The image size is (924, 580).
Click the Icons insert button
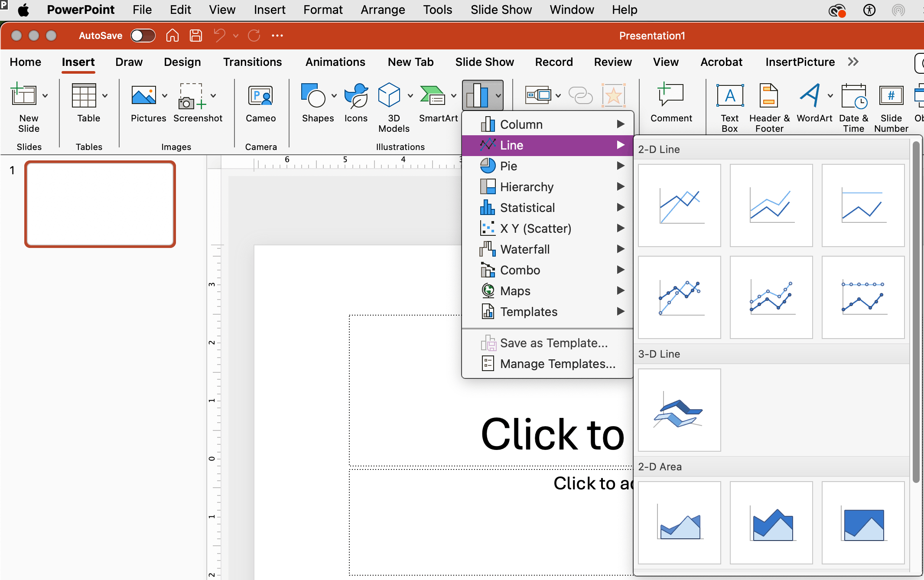click(x=356, y=95)
